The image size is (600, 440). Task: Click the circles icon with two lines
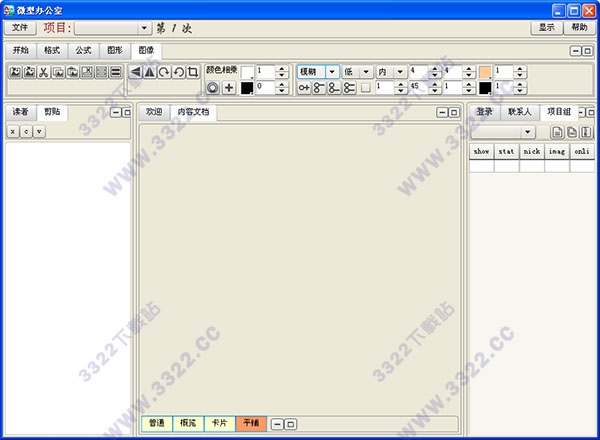coord(349,88)
